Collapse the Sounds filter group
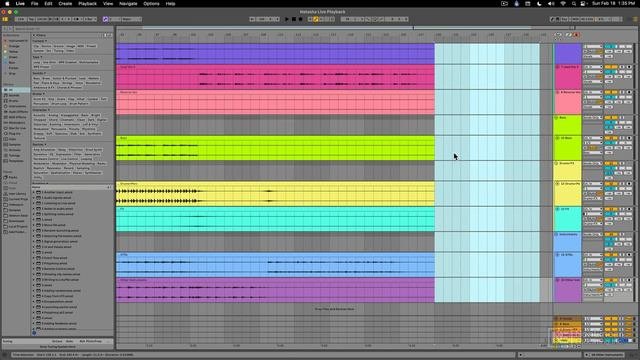 (39, 73)
